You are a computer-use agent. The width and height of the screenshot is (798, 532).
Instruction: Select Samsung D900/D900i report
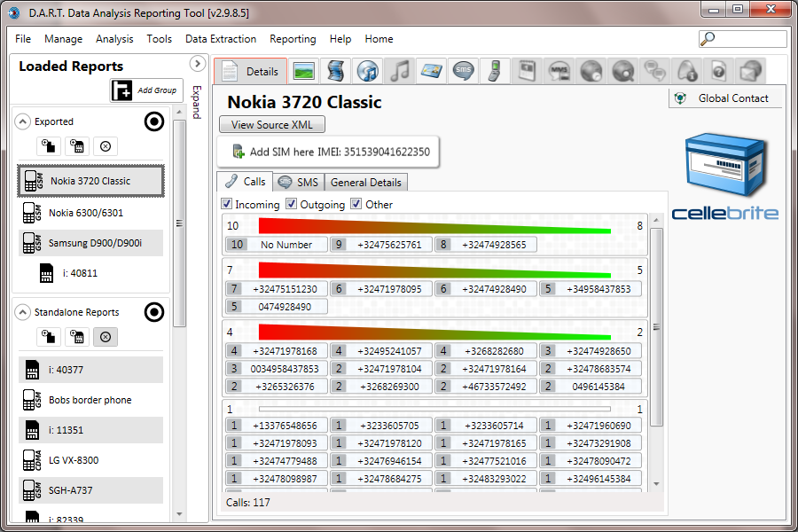click(x=91, y=243)
